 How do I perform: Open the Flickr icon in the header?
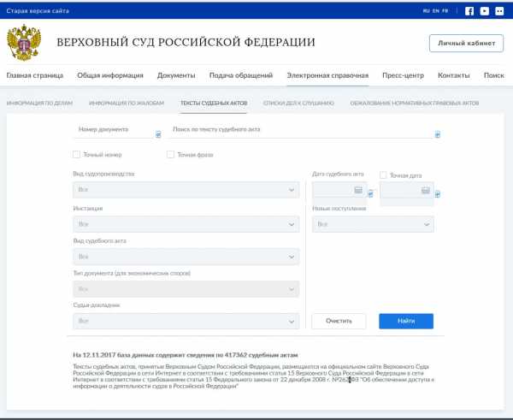point(499,11)
